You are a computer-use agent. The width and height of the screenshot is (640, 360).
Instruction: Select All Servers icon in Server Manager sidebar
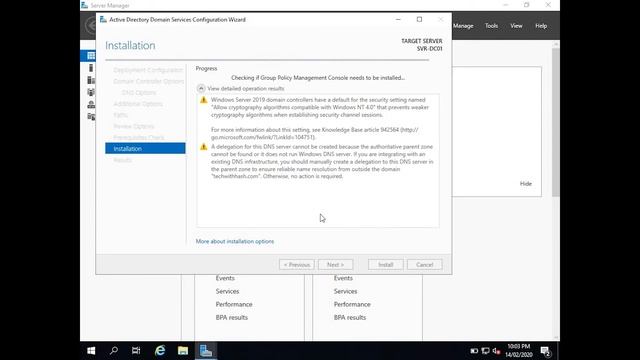coord(91,80)
